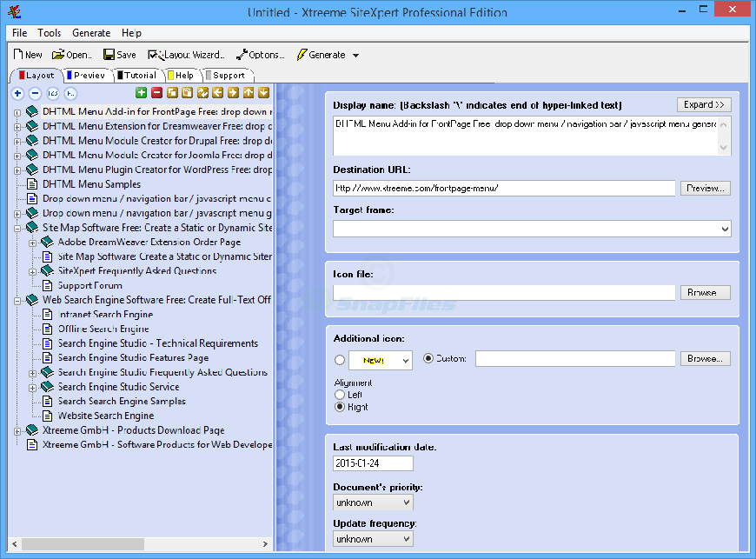756x559 pixels.
Task: Click the move down arrow icon
Action: click(262, 93)
